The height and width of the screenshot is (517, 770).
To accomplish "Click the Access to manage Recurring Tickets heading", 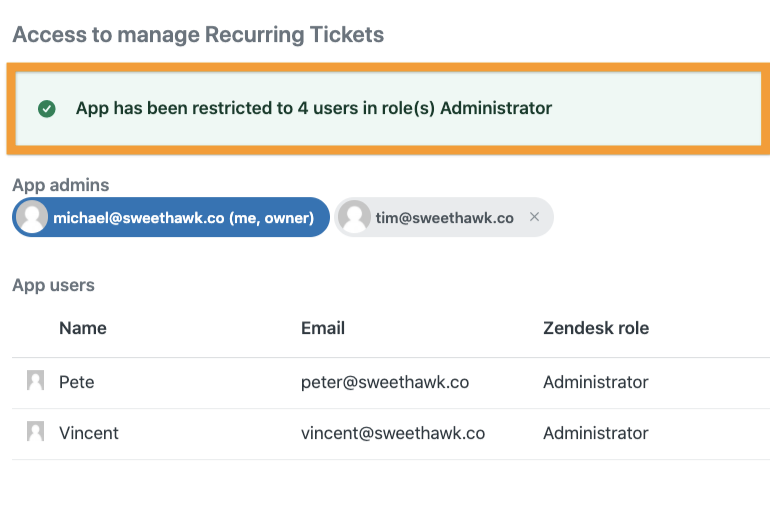I will coord(198,34).
